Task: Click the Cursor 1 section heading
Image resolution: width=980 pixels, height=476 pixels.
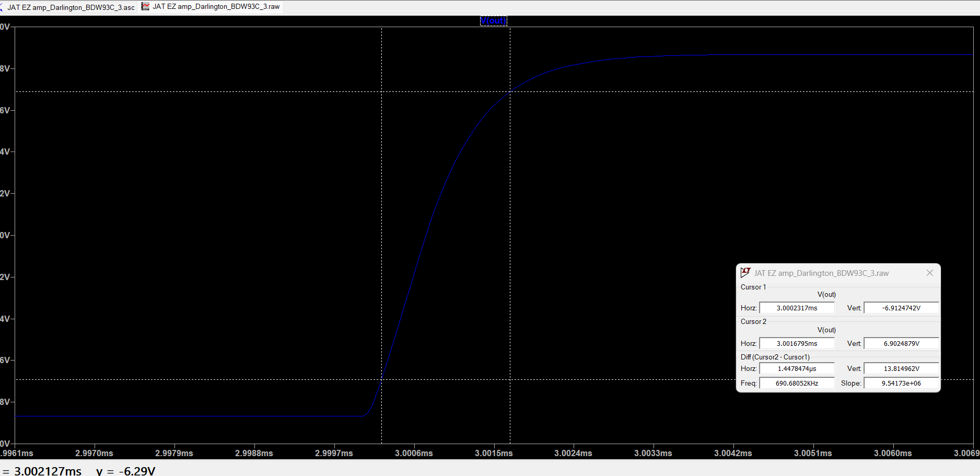Action: tap(753, 287)
